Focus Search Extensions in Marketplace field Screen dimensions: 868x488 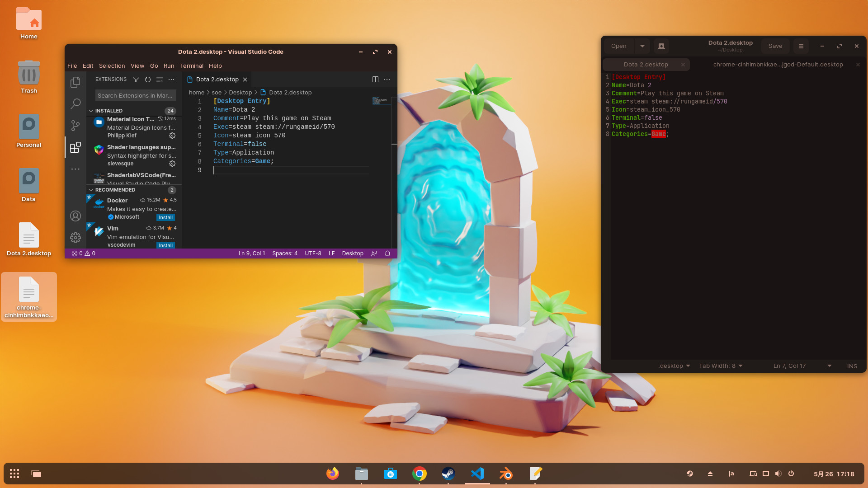click(x=136, y=95)
